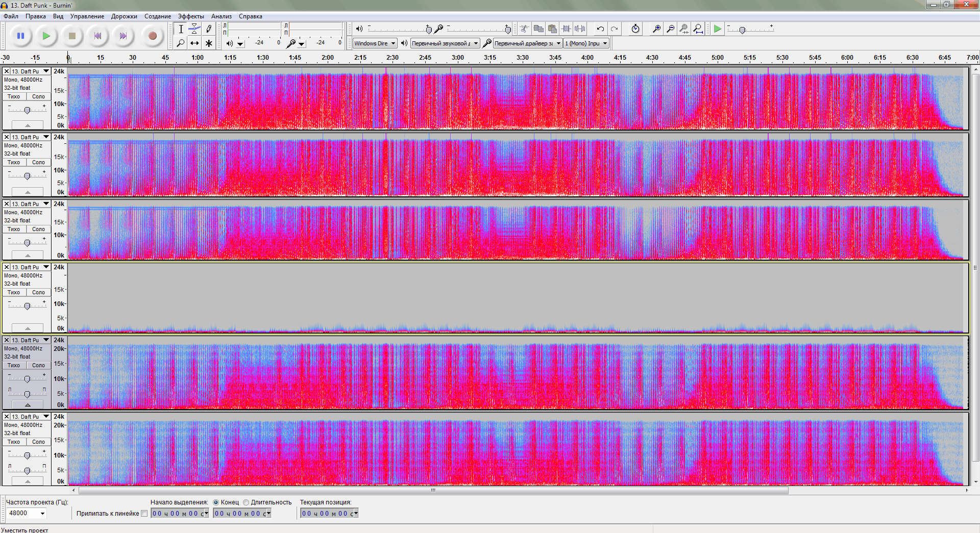Skip to end of the project
This screenshot has width=980, height=533.
pos(123,36)
